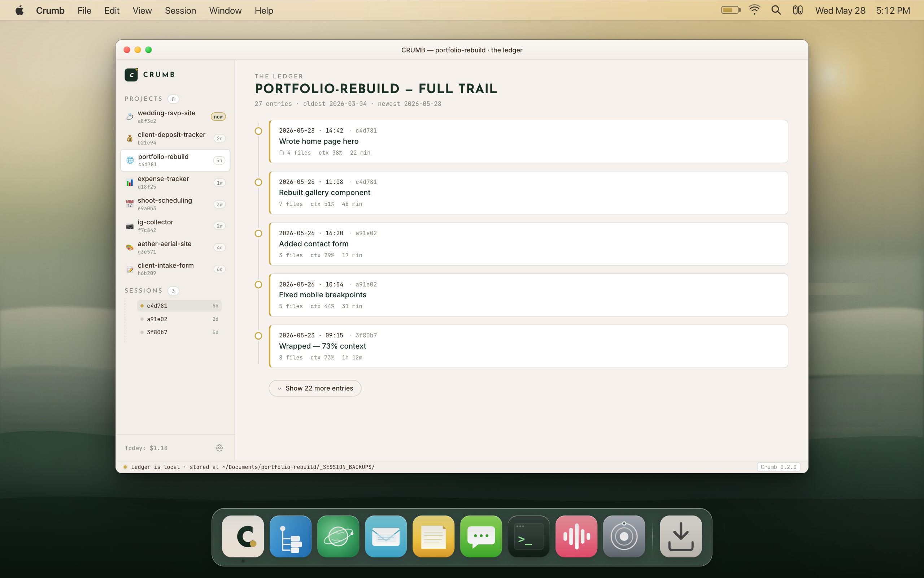Screen dimensions: 924x578
Task: Open Spotlight search in menu bar
Action: (776, 10)
